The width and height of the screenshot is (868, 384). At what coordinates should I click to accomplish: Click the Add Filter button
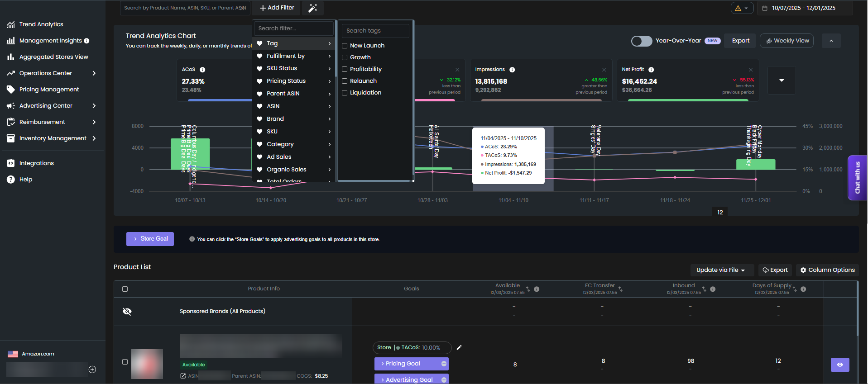click(x=277, y=8)
